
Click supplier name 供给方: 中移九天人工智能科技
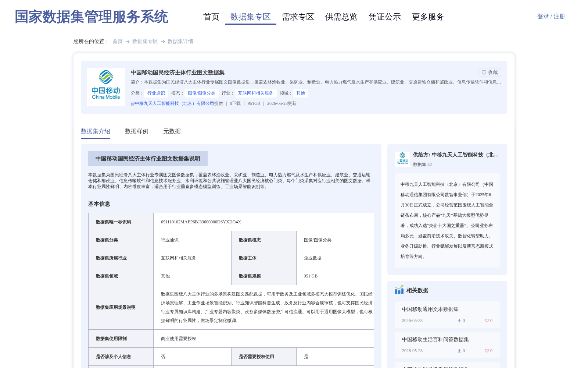coord(456,155)
